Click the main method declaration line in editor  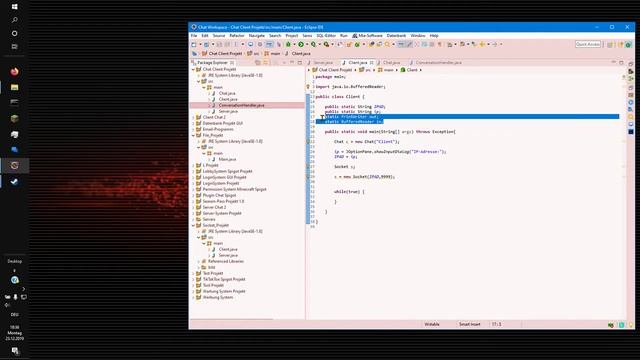390,132
